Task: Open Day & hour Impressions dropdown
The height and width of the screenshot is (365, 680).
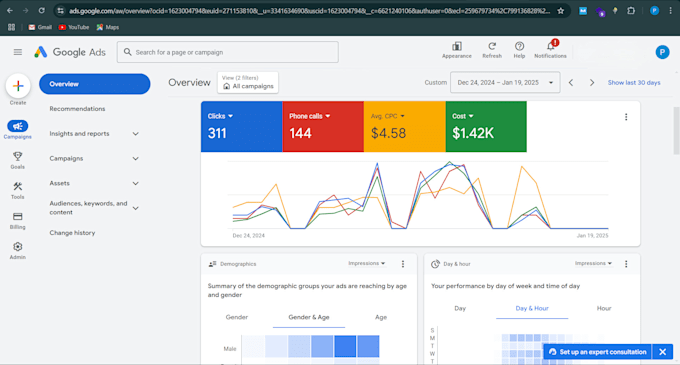Action: point(593,263)
